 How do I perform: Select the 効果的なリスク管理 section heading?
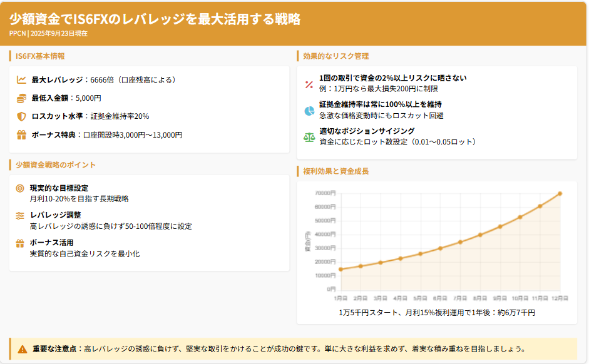335,56
